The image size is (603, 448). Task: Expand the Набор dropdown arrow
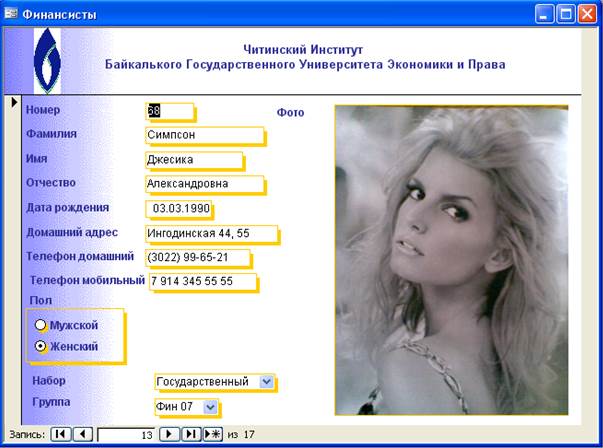pos(267,381)
